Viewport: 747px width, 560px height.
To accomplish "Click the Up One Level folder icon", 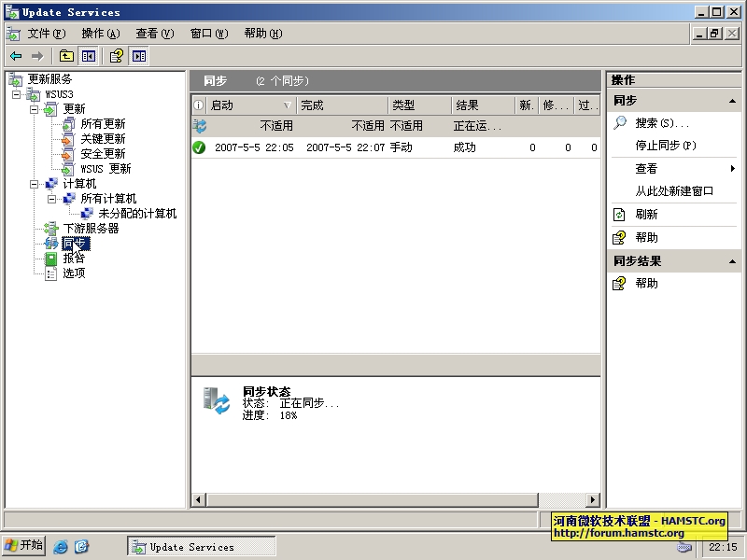I will [65, 55].
